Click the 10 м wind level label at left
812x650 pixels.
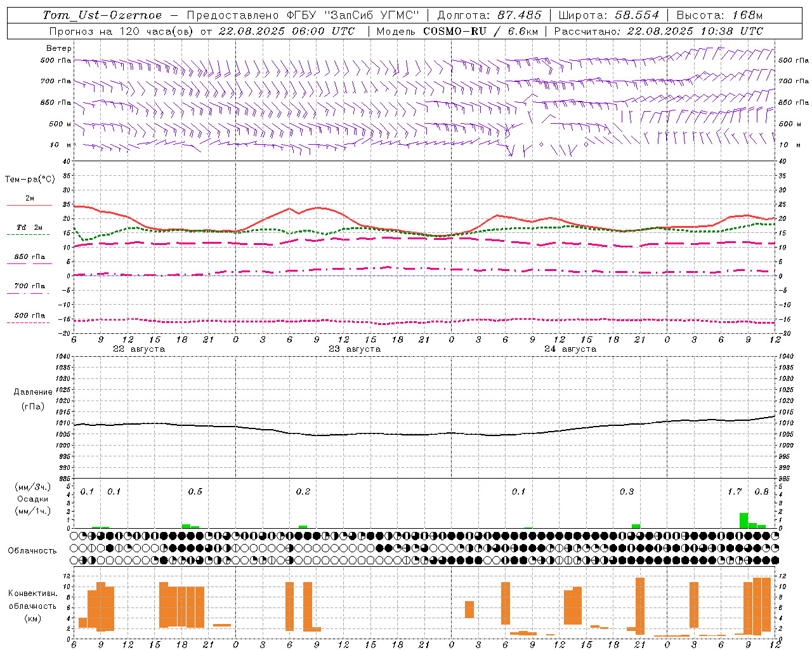click(61, 145)
